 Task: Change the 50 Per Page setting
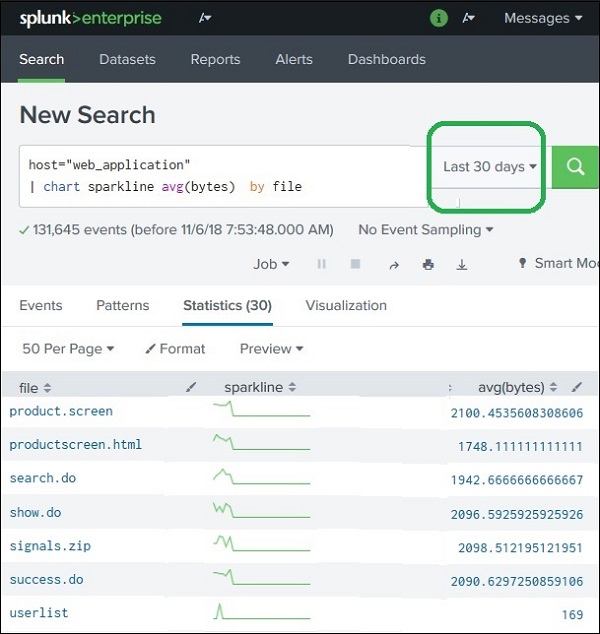(x=68, y=349)
